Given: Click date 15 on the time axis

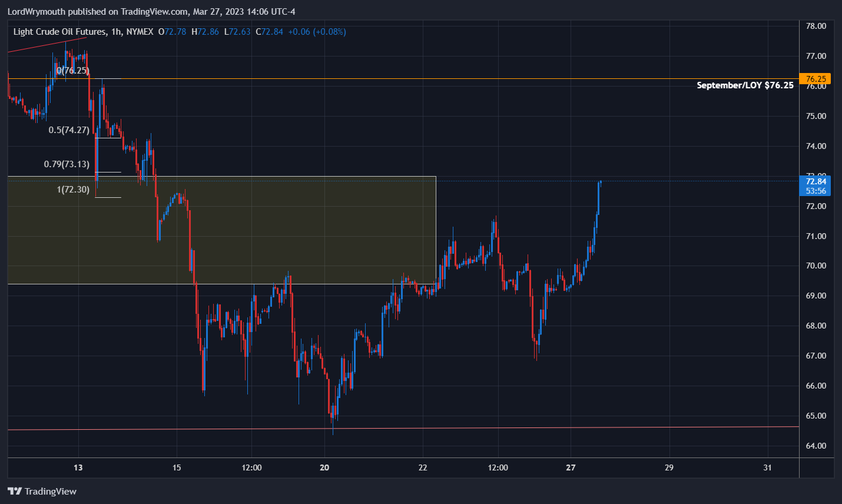Looking at the screenshot, I should [177, 467].
